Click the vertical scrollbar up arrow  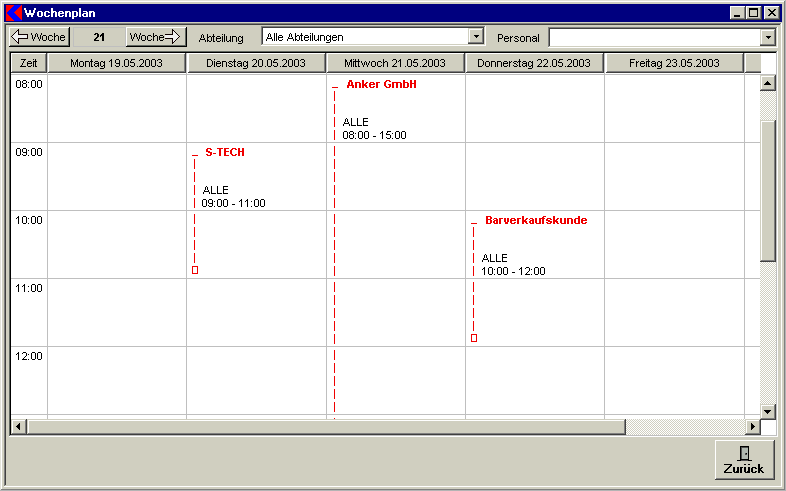(768, 83)
